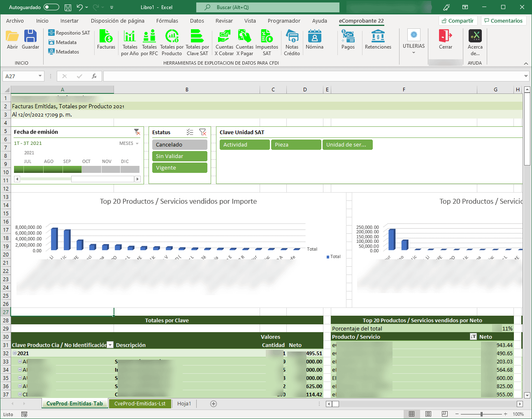Toggle Cancelado in Estatus slicer
Image resolution: width=532 pixels, height=419 pixels.
(x=180, y=145)
